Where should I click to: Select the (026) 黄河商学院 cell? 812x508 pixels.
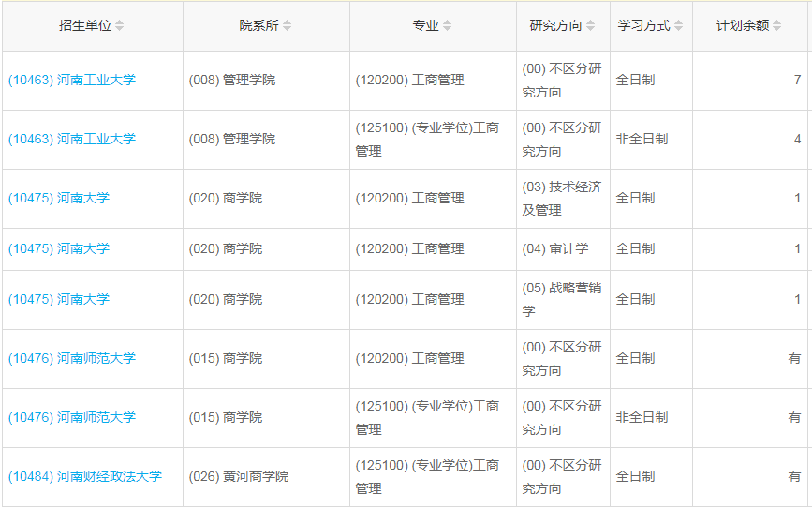tap(239, 477)
